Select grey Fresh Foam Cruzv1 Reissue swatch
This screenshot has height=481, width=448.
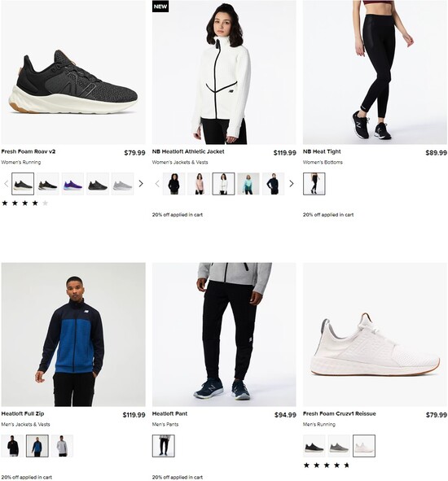pos(339,446)
